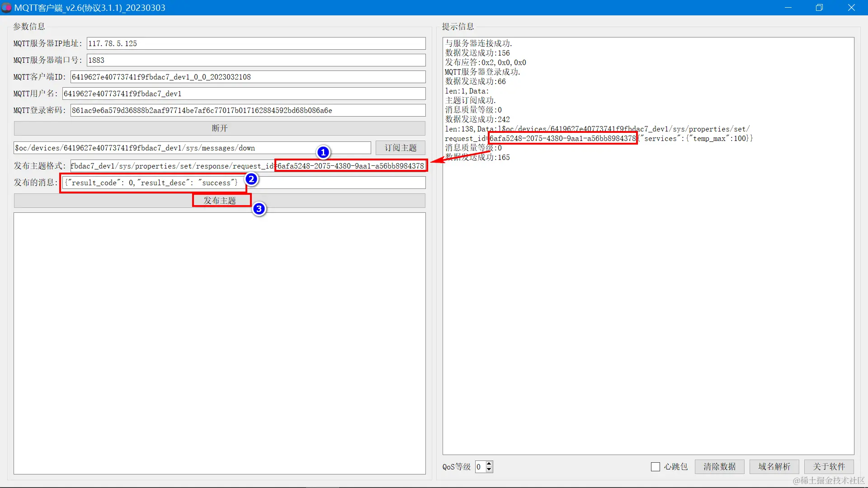This screenshot has width=868, height=488.
Task: Focus the MQTT server IP address field
Action: (256, 43)
